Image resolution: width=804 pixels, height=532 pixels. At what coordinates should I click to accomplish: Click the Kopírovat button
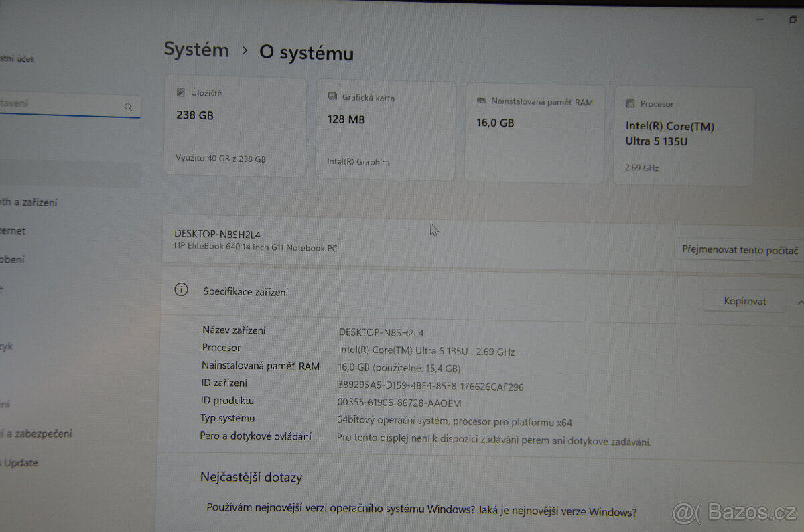click(x=744, y=301)
